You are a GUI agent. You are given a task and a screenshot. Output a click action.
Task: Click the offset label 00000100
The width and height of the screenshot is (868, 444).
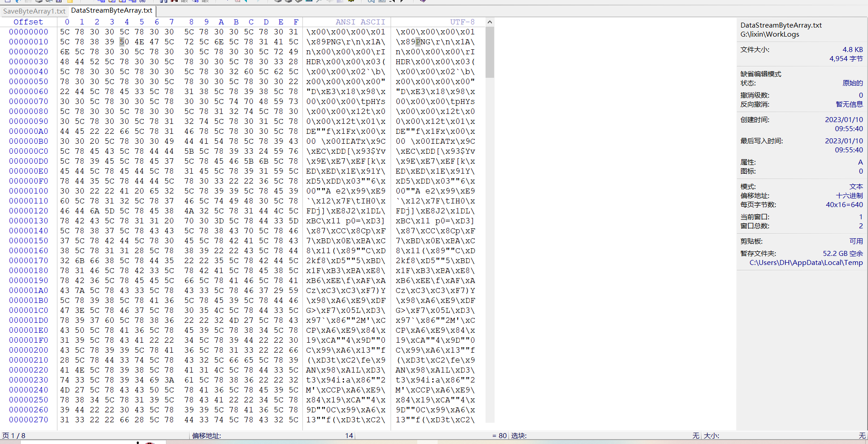pos(28,191)
